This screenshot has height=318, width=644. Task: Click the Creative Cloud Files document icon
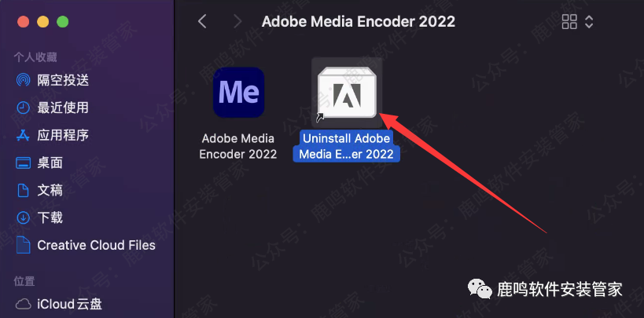23,245
